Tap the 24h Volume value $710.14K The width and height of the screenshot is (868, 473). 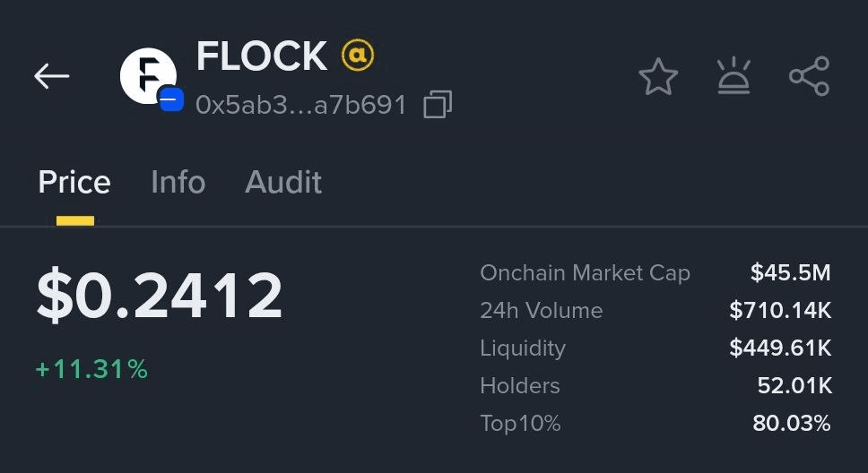[780, 310]
